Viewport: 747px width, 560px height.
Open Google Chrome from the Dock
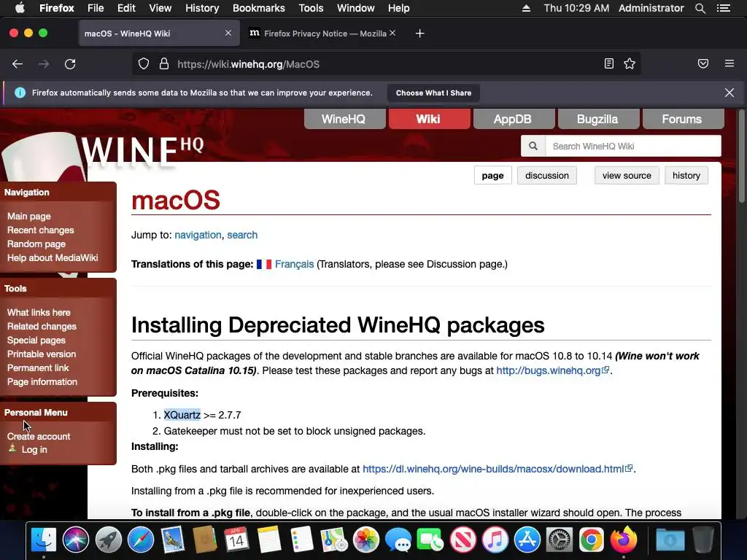tap(591, 540)
